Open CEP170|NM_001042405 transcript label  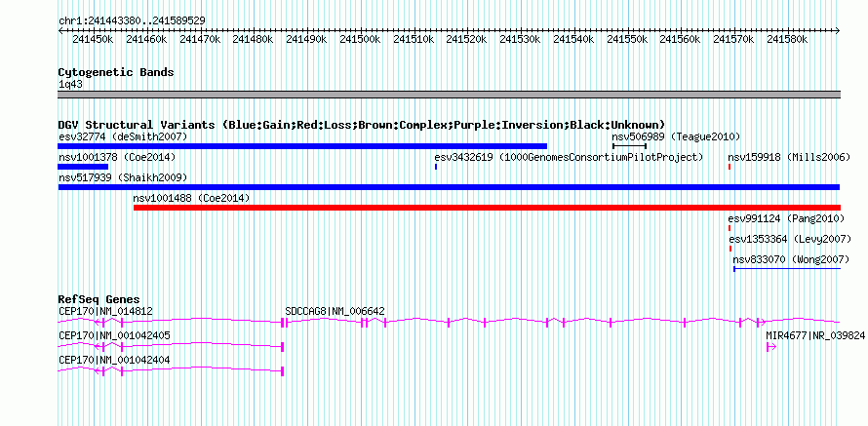click(x=114, y=335)
